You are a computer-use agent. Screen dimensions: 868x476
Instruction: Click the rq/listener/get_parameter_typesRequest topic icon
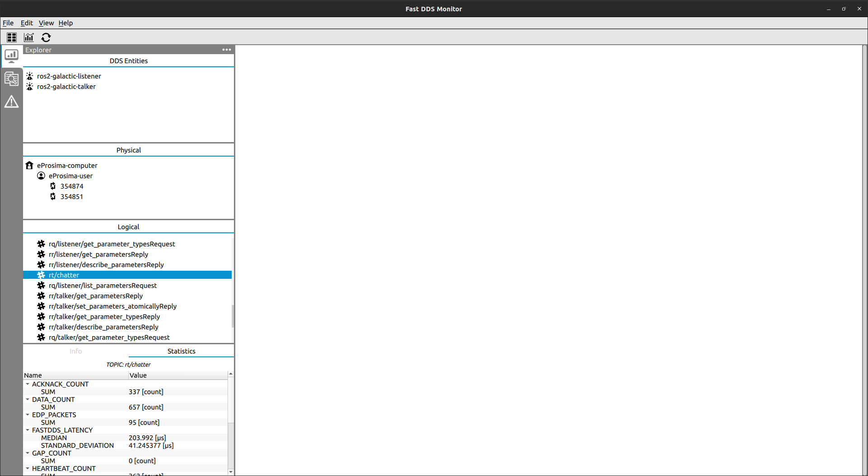point(41,244)
